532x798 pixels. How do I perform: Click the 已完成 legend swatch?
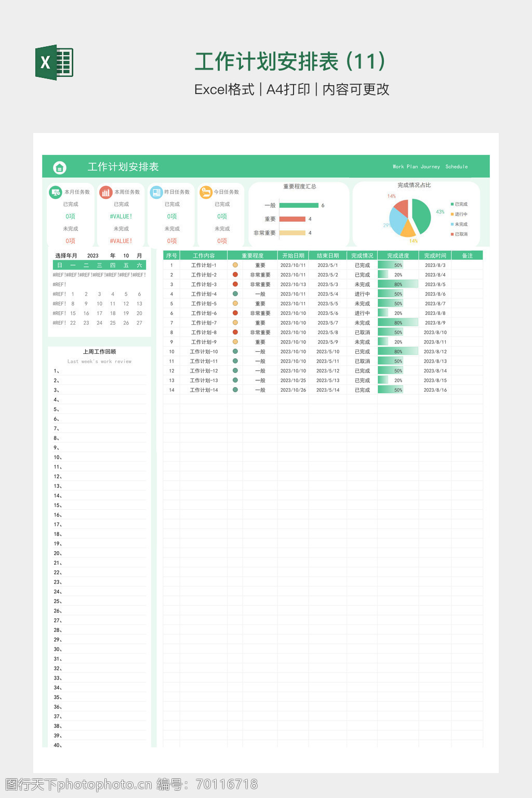(x=452, y=204)
